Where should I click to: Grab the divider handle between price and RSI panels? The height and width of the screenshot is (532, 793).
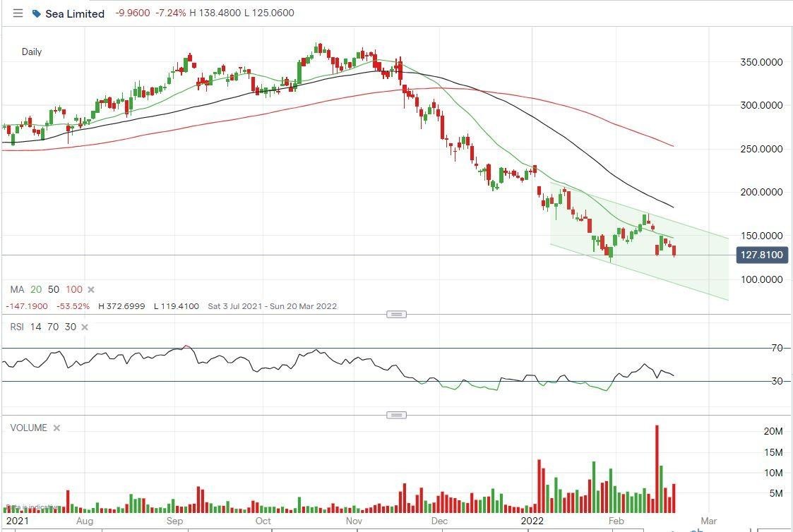397,314
